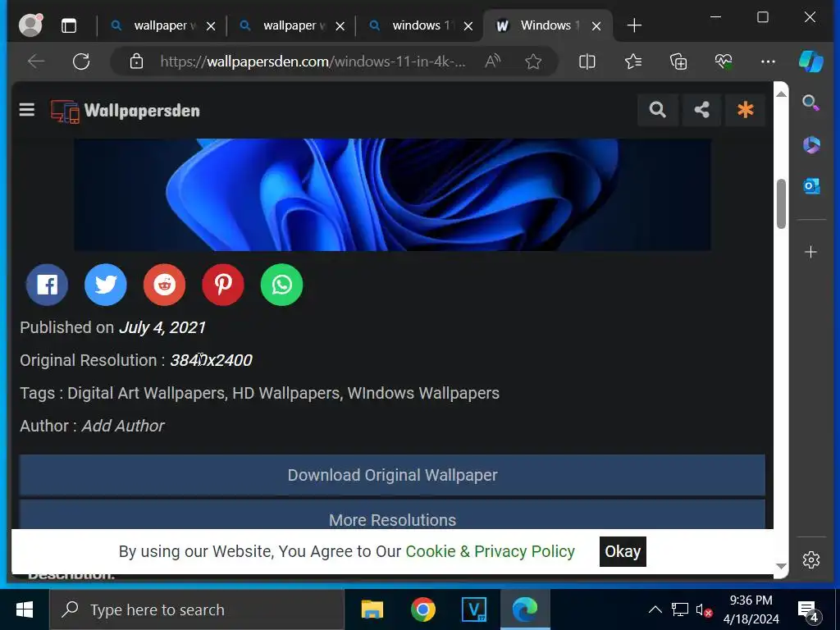Open the Windows Wallpapers tag
Viewport: 840px width, 630px height.
(423, 393)
